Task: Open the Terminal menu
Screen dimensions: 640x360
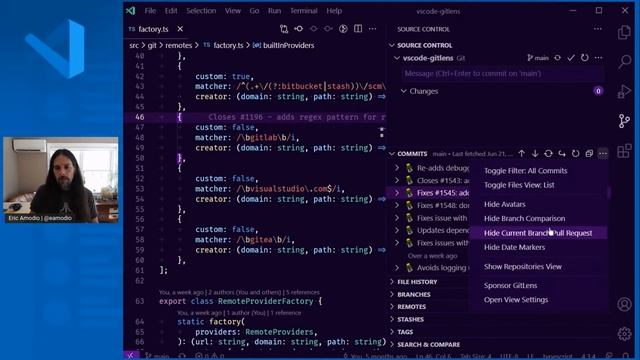Action: point(304,11)
